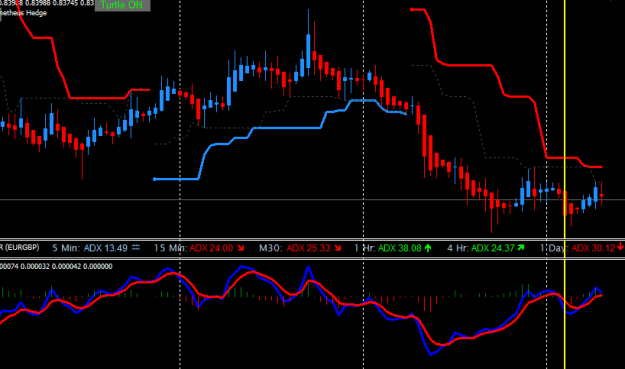This screenshot has width=625, height=369.
Task: Click the '15 Min:' timeframe label
Action: tap(170, 248)
